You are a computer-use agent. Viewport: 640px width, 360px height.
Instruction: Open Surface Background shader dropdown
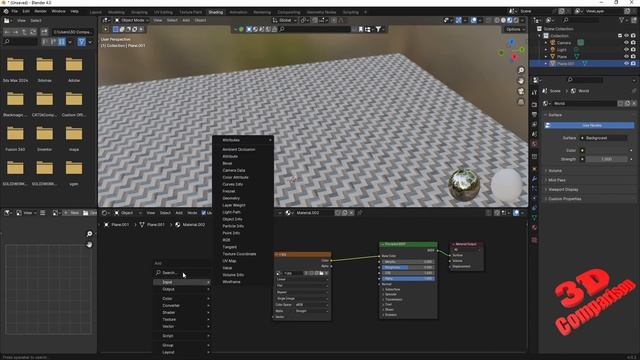point(603,138)
